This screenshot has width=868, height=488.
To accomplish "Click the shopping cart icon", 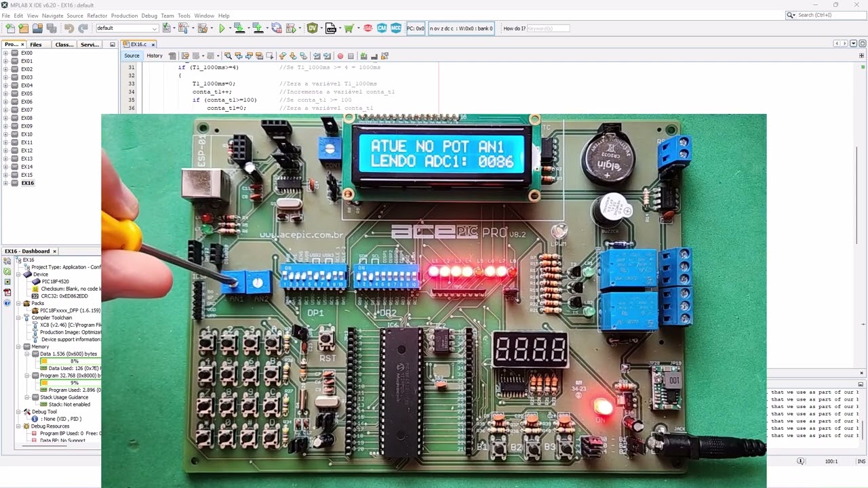I will 349,28.
